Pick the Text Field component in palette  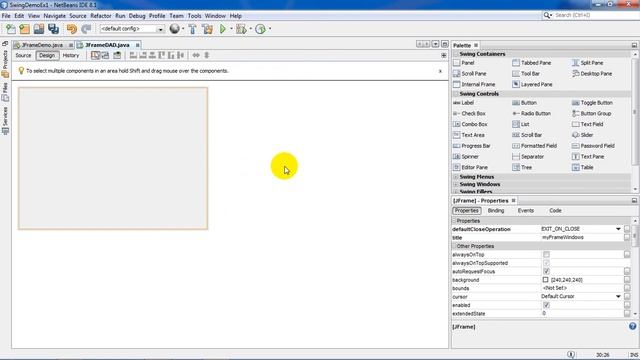(588, 124)
